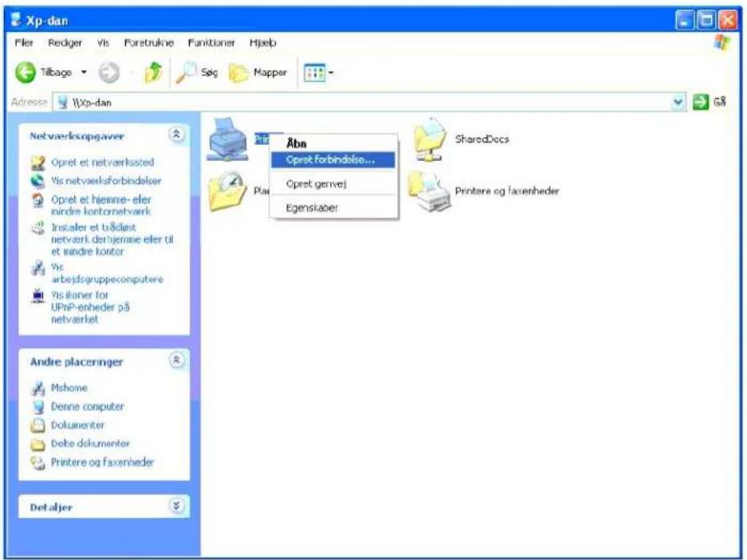Open the Hjælp menu
This screenshot has height=560, width=747.
pos(262,43)
